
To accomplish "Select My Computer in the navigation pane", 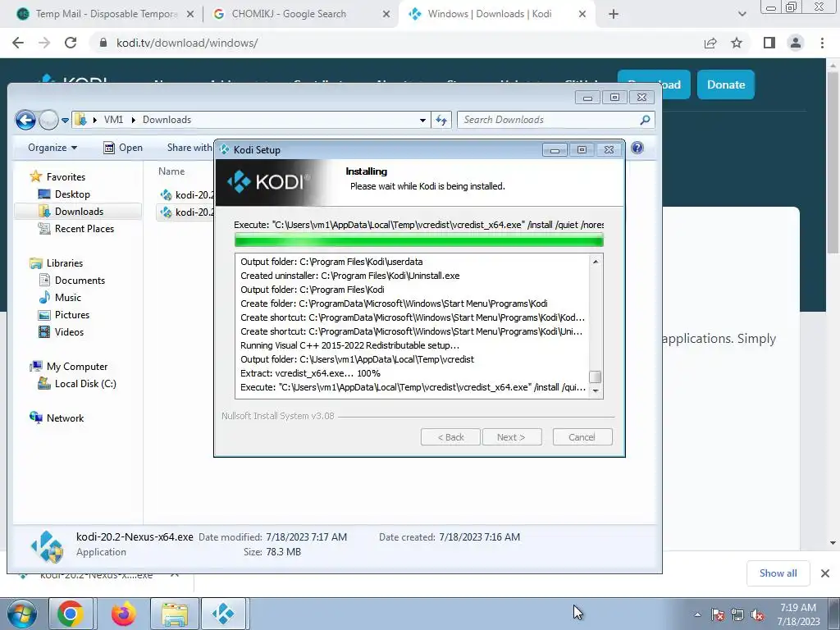I will point(76,367).
